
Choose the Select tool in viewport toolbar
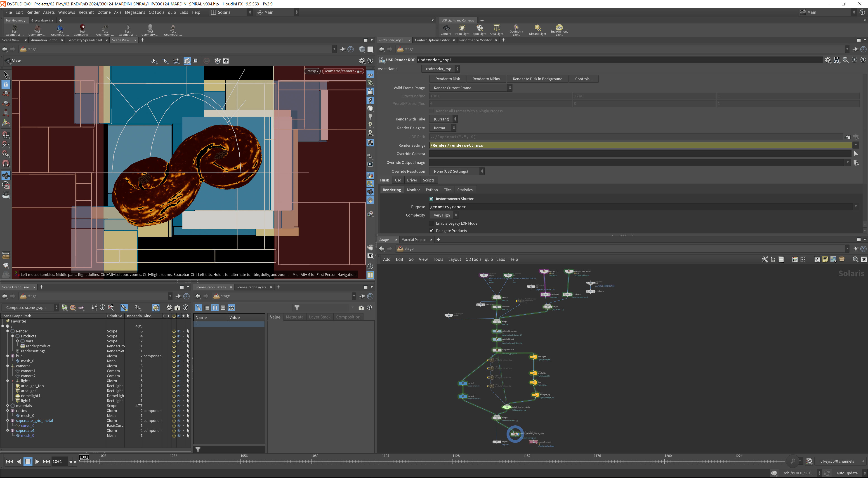coord(6,74)
